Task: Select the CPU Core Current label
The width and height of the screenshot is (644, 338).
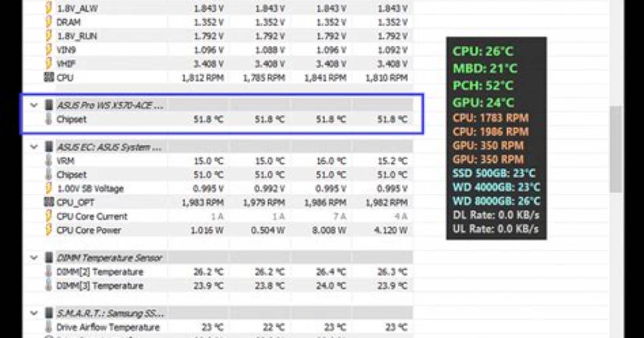Action: [x=92, y=216]
